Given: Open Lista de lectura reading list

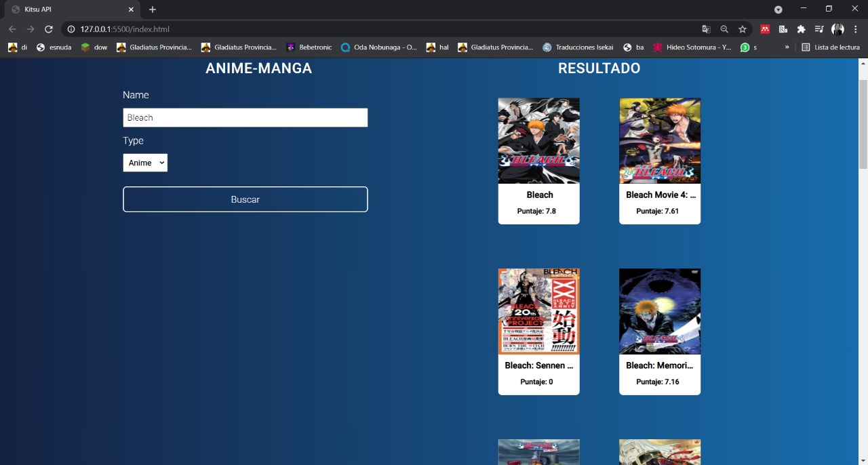Looking at the screenshot, I should pos(831,47).
